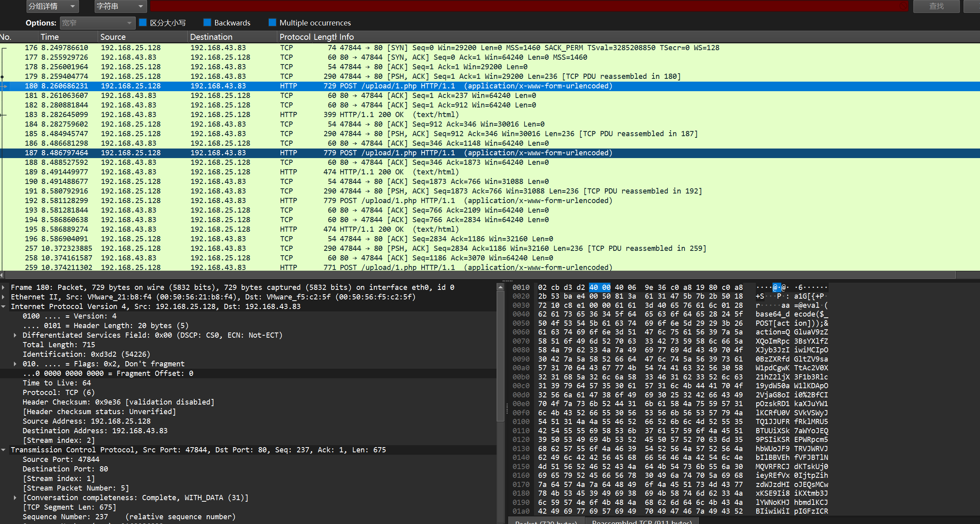Expand the Ethernet II section arrow
Screen dimensions: 980x524
point(4,297)
